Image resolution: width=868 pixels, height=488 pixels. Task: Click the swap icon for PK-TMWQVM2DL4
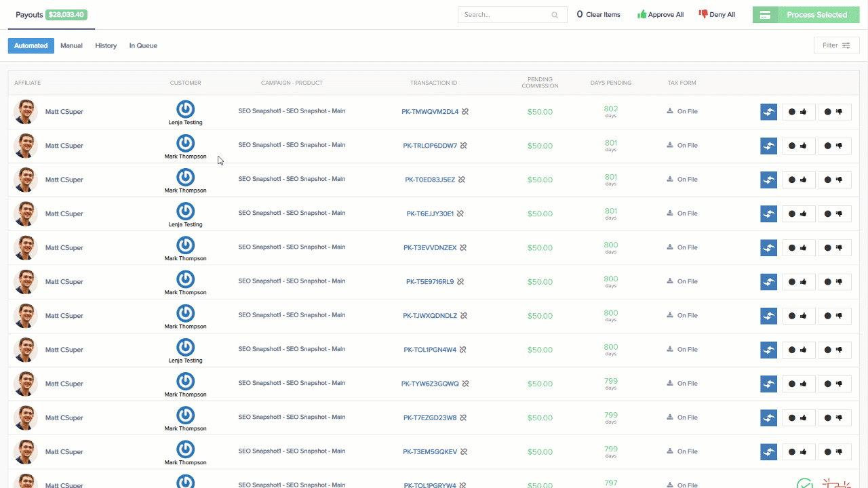pos(768,112)
